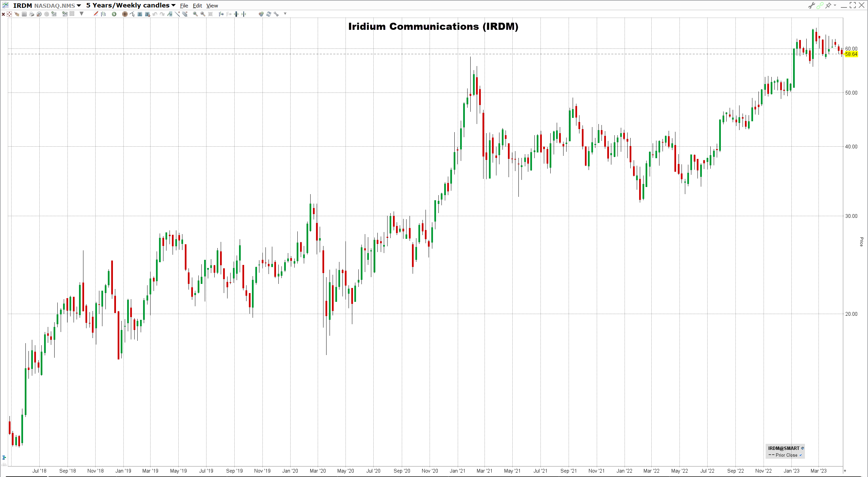
Task: Click the 60.00 price axis label
Action: click(x=851, y=49)
